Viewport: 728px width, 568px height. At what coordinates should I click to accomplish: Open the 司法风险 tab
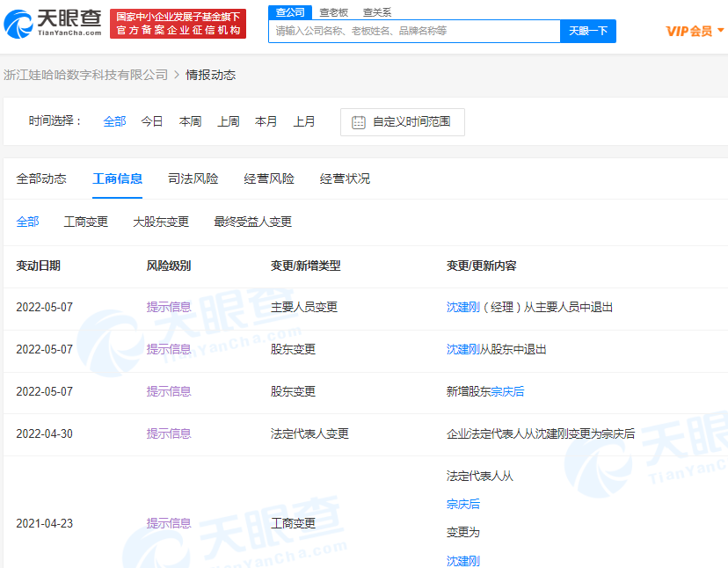[x=193, y=178]
